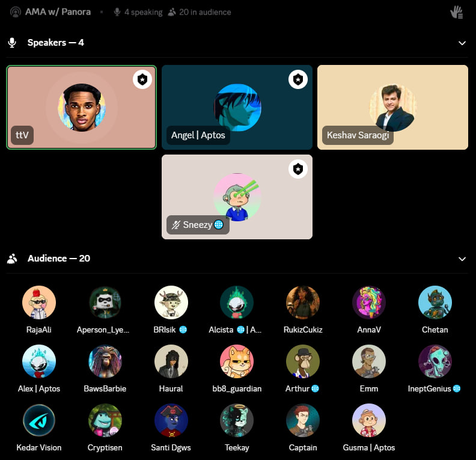Click the stage channel icon beside AMA w/ Panora
Image resolution: width=476 pixels, height=460 pixels.
click(x=16, y=12)
